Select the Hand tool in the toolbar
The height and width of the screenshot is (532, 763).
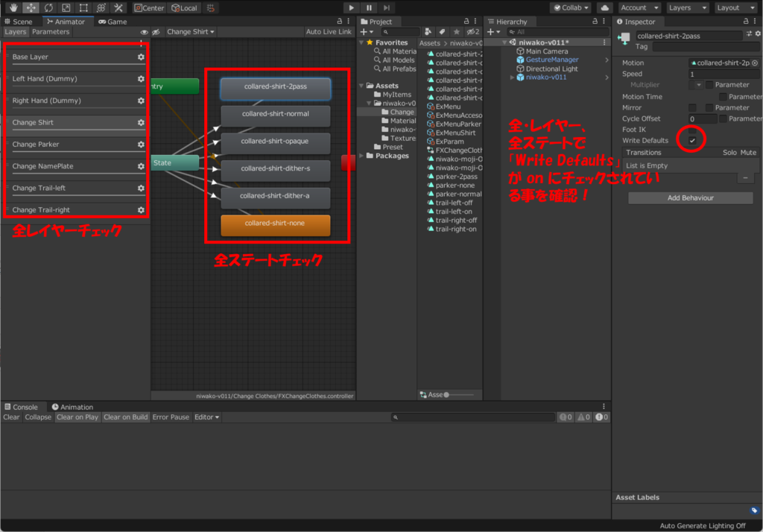coord(13,7)
